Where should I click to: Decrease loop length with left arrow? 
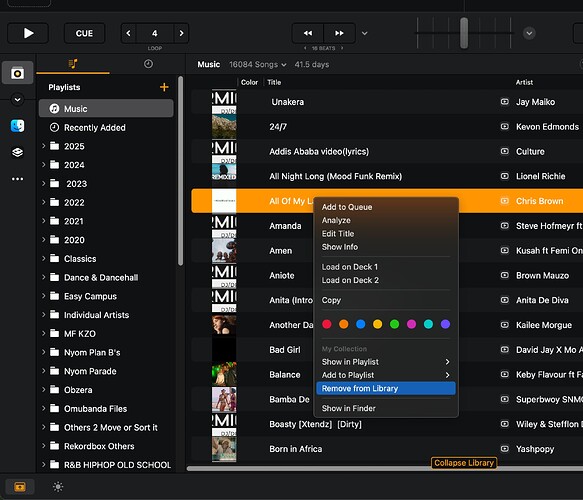128,33
